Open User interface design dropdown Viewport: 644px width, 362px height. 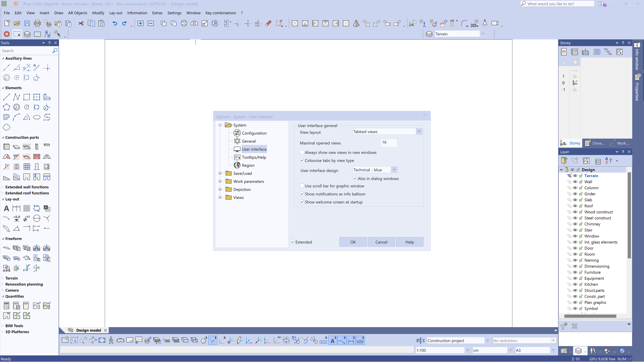coord(394,170)
